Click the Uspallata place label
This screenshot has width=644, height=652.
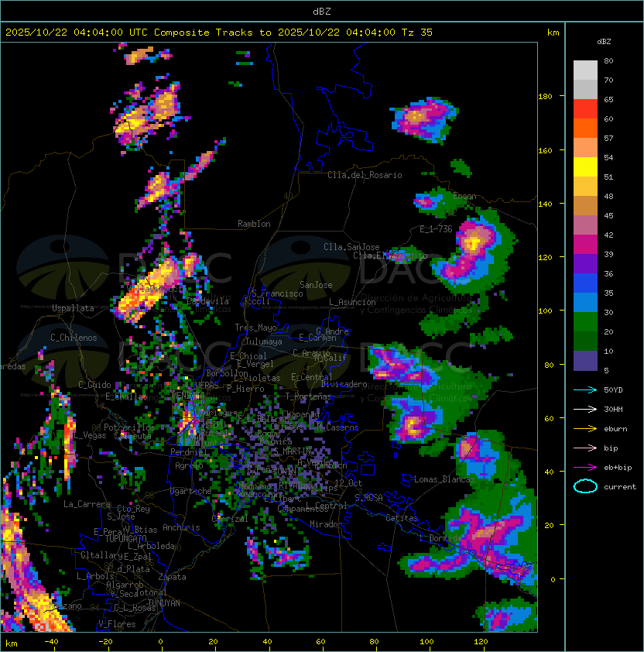(73, 308)
